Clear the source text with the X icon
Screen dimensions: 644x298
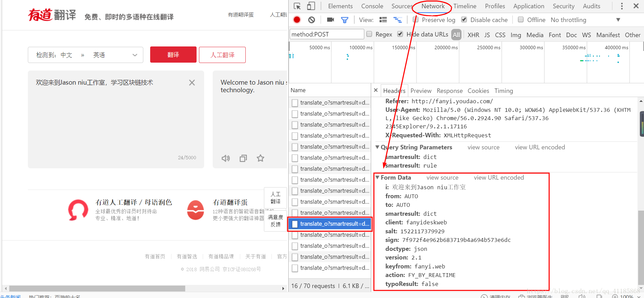pyautogui.click(x=192, y=83)
